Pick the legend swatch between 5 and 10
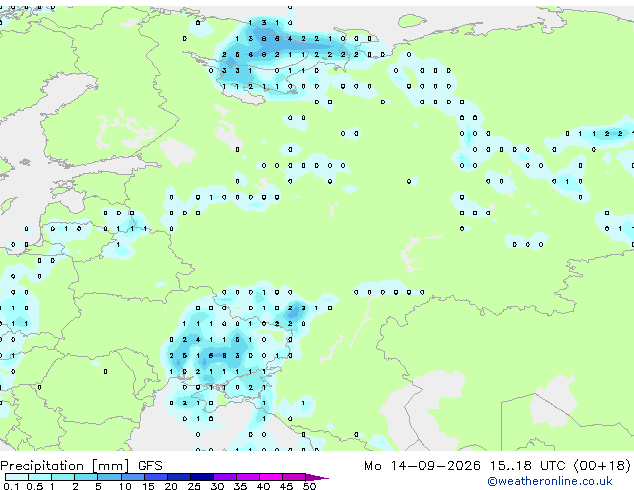This screenshot has width=634, height=490. click(110, 477)
